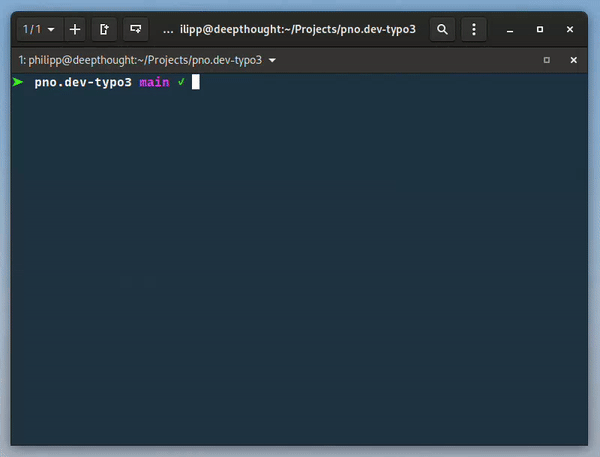The height and width of the screenshot is (457, 600).
Task: Click terminal title philipp@deepthought:~/Projects/pno.dev-typo3
Action: point(145,60)
